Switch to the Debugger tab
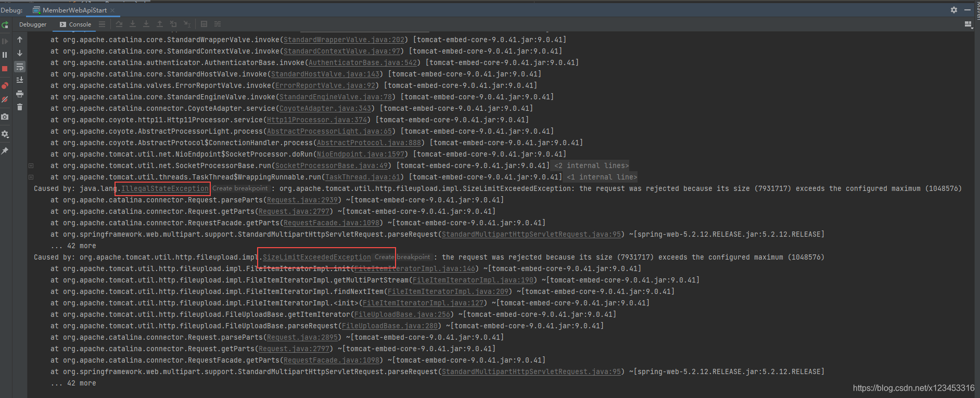This screenshot has height=398, width=980. click(33, 24)
